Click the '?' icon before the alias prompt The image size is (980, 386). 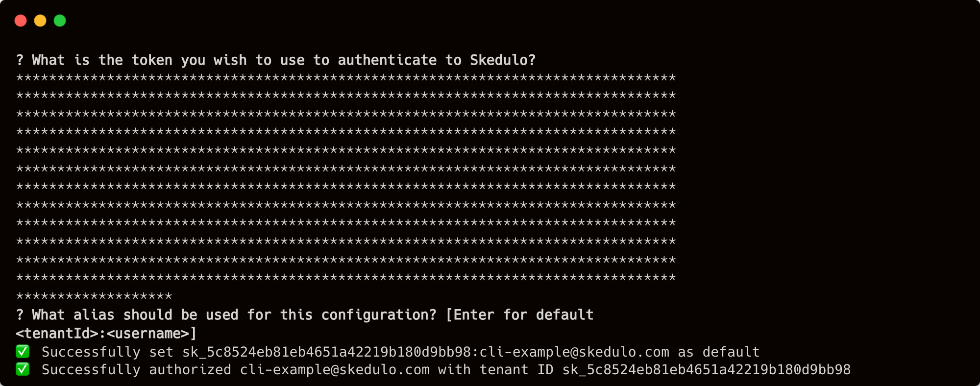[x=19, y=315]
